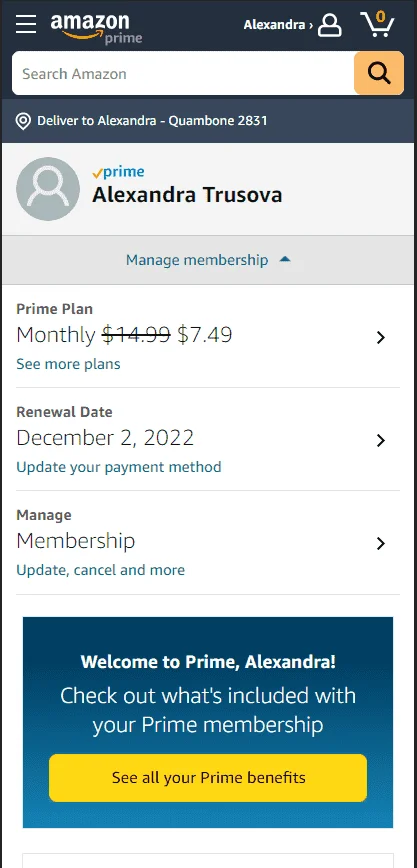Click See all your Prime benefits button
This screenshot has width=417, height=868.
tap(208, 777)
